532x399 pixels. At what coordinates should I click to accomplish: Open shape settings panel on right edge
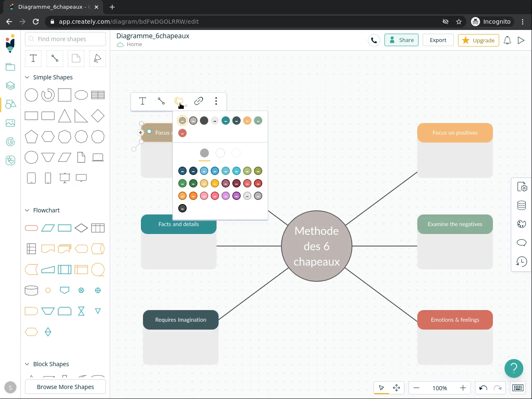coord(522,187)
